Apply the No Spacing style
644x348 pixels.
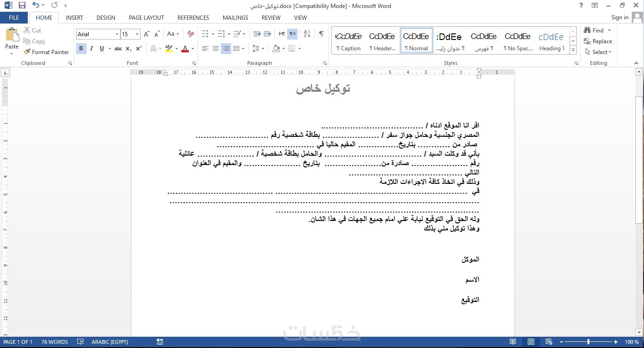(x=518, y=41)
